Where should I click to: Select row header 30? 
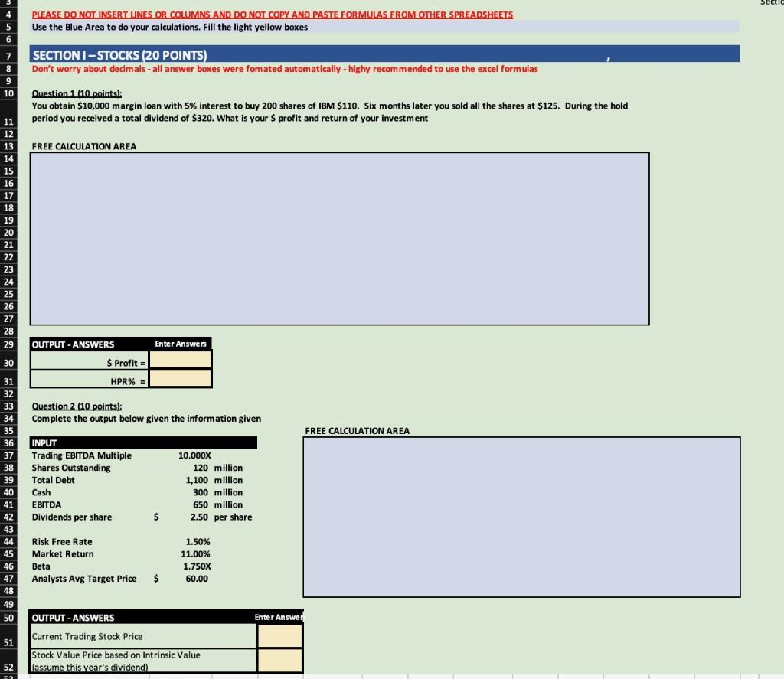tap(11, 359)
